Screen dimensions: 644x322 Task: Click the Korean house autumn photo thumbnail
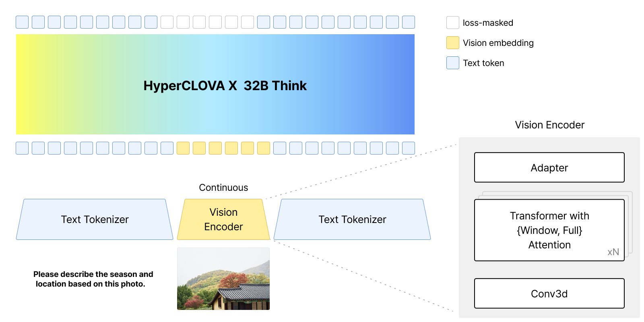tap(223, 279)
